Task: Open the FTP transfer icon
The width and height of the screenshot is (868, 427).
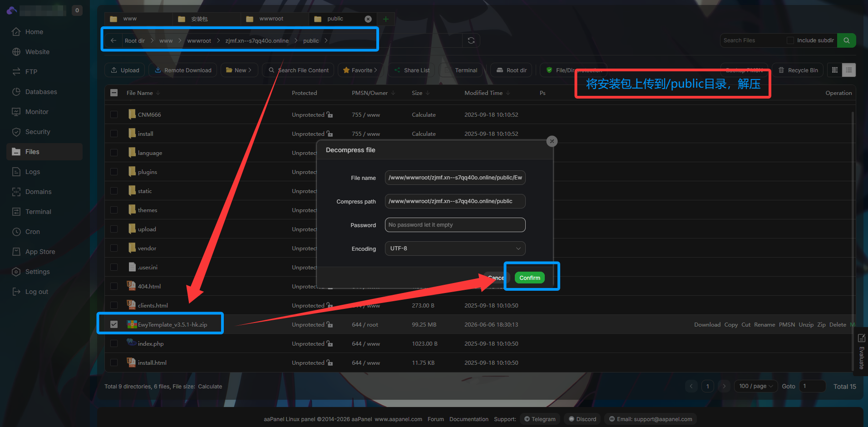Action: click(x=16, y=72)
